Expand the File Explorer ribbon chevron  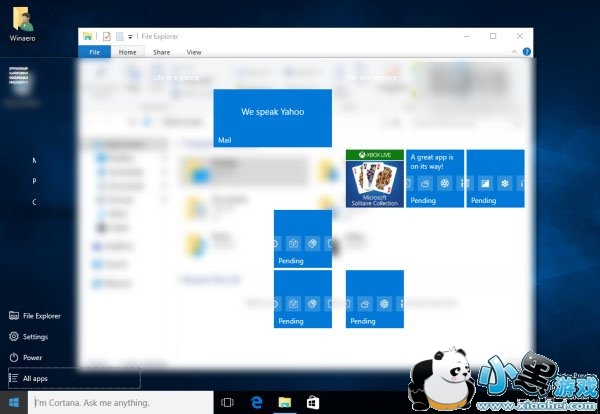click(x=514, y=51)
